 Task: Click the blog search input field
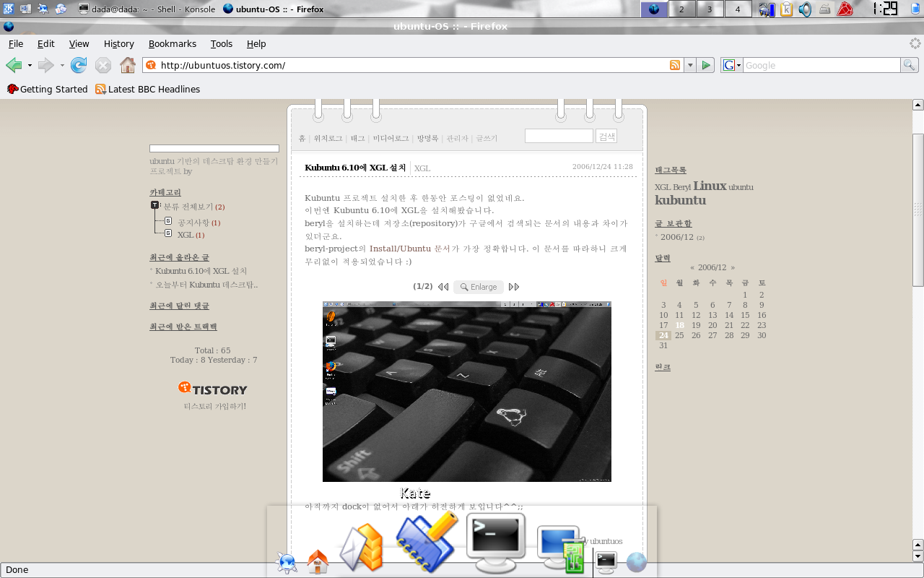coord(559,136)
